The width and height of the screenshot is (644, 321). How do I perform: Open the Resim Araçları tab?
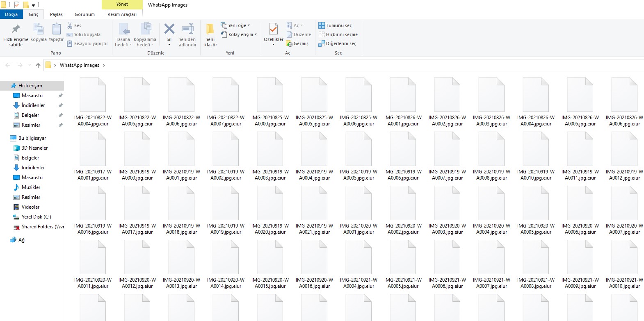tap(122, 14)
